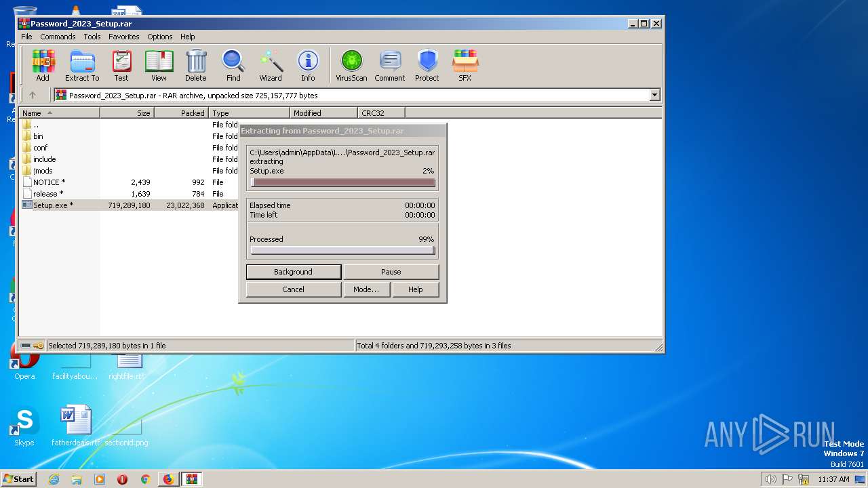Open the View toolbar icon

159,66
